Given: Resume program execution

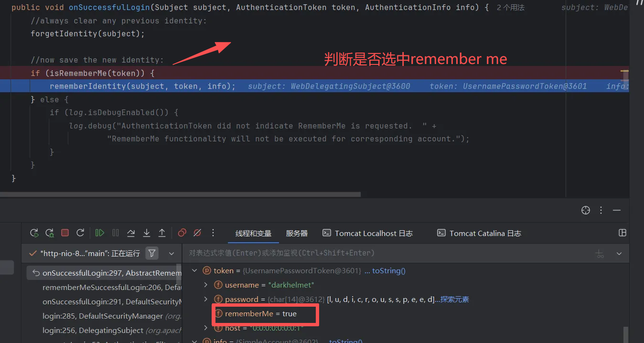Looking at the screenshot, I should click(x=100, y=233).
